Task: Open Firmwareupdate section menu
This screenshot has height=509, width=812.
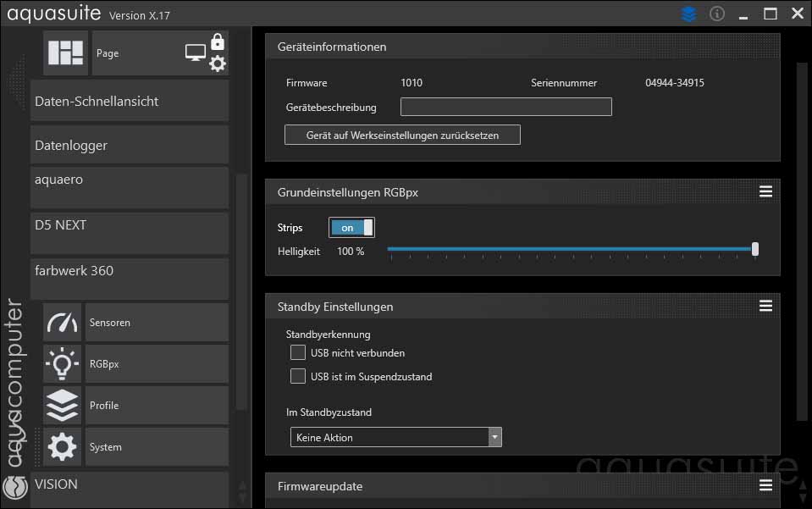Action: (x=766, y=485)
